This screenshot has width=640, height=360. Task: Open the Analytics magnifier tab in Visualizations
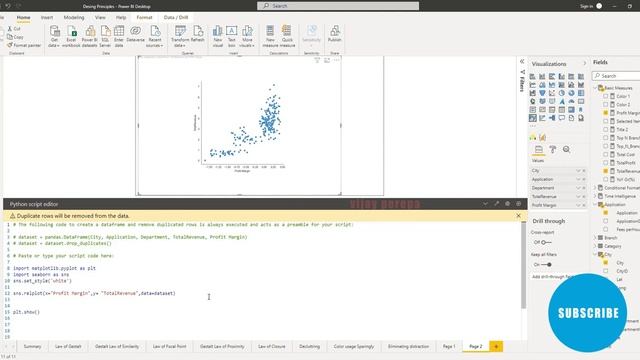pos(567,149)
